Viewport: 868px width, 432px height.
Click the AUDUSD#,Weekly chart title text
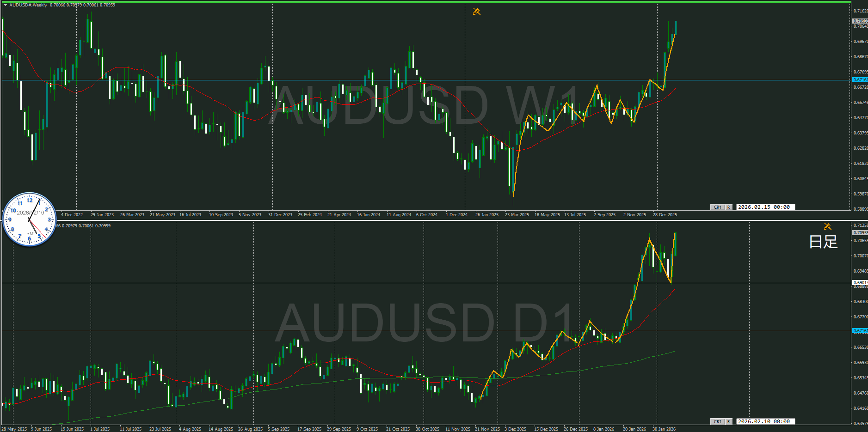[28, 5]
